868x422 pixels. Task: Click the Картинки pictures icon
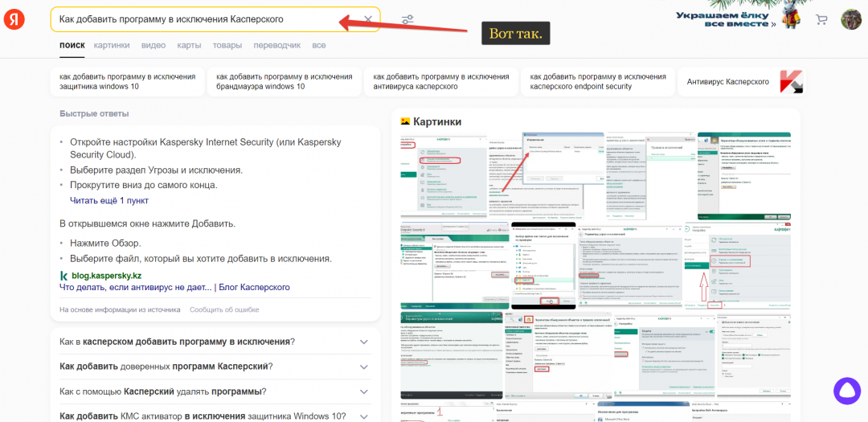(x=404, y=121)
